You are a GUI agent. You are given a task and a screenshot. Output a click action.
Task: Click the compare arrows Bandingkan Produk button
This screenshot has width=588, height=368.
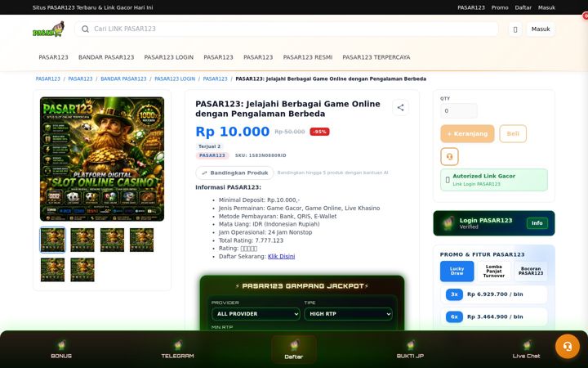pyautogui.click(x=234, y=173)
